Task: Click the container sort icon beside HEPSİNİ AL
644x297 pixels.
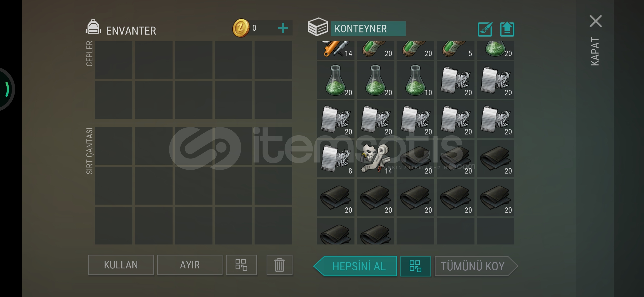Action: tap(415, 266)
